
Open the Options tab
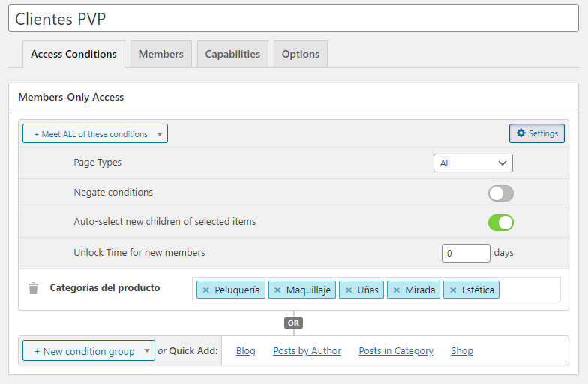pos(301,54)
